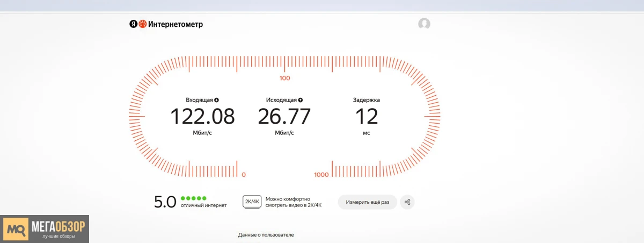Select the incoming speed value 122.08
Image resolution: width=644 pixels, height=243 pixels.
click(x=202, y=116)
